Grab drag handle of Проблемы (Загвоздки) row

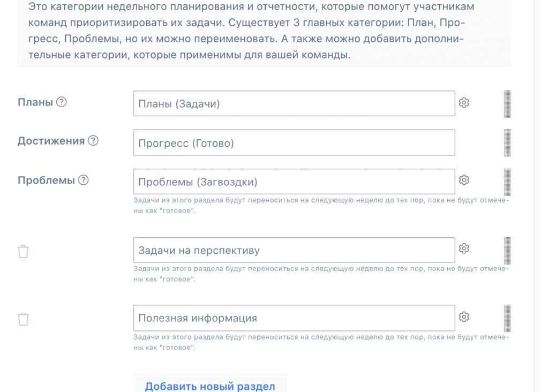pos(507,182)
